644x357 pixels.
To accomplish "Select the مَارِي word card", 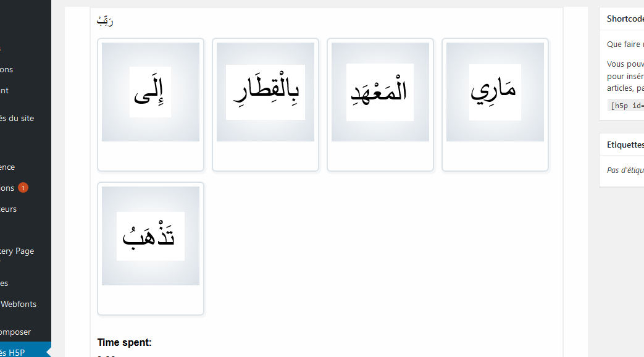I will tap(495, 105).
